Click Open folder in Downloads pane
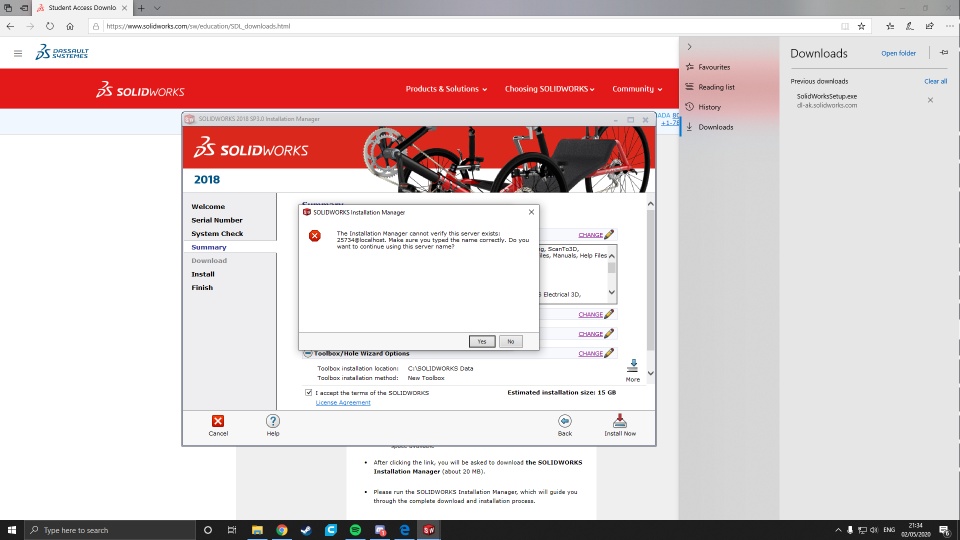 point(898,53)
